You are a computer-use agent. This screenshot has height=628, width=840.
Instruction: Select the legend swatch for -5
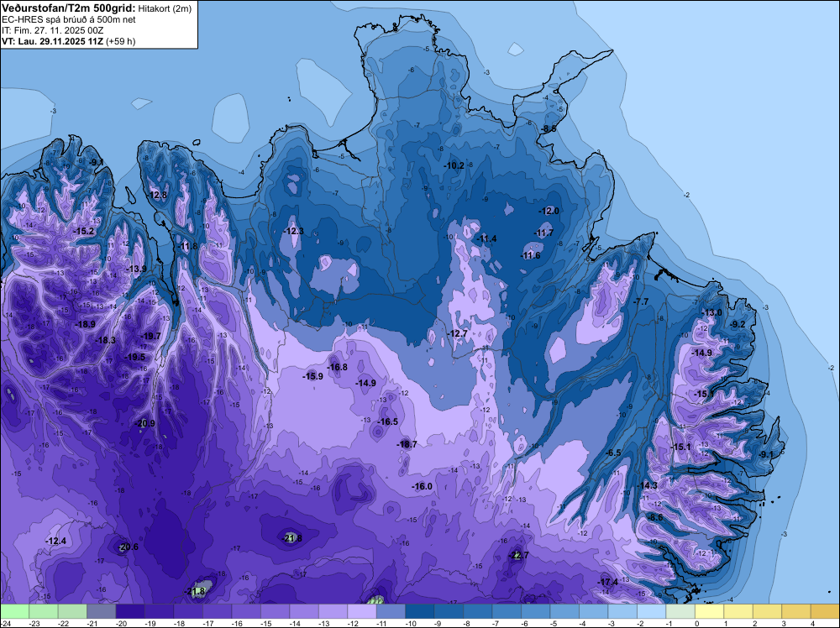click(x=564, y=611)
